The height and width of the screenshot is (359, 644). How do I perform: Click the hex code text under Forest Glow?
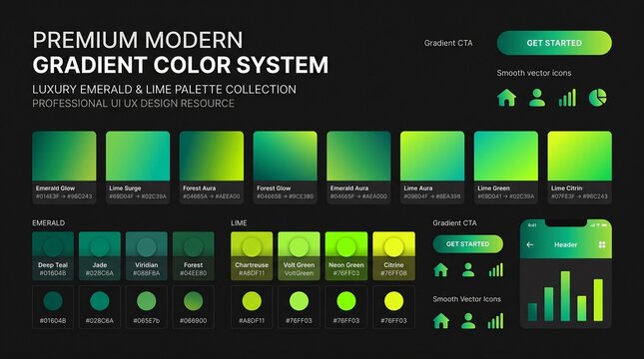285,196
